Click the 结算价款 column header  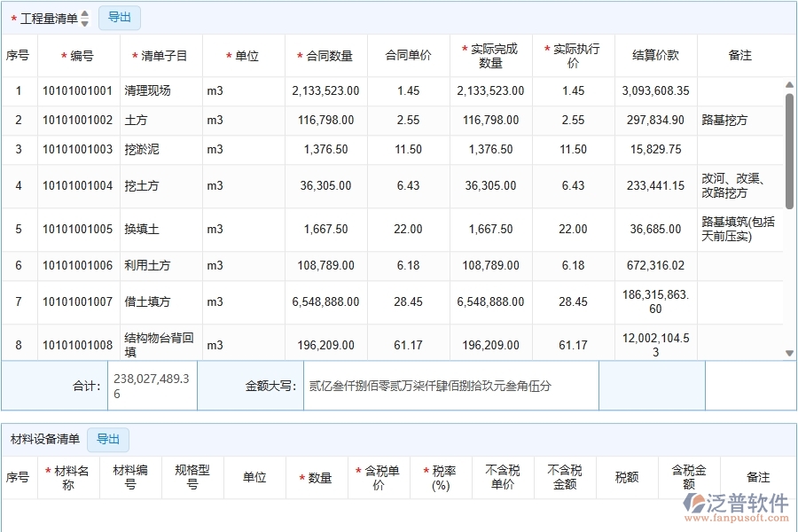[x=654, y=55]
